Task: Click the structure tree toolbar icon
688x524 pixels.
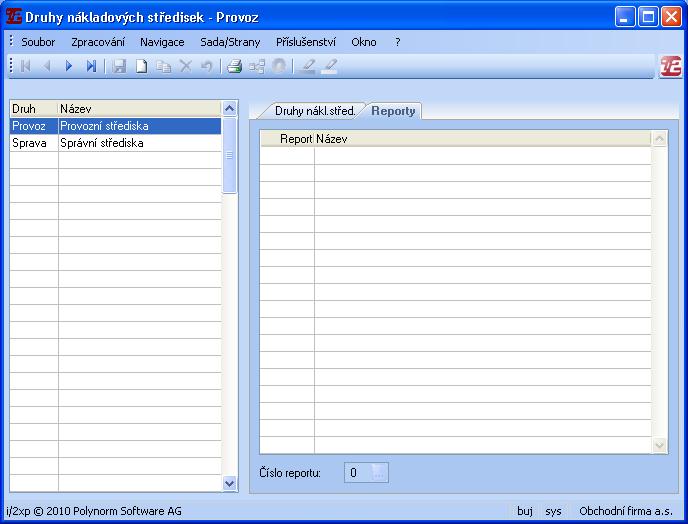Action: tap(257, 66)
